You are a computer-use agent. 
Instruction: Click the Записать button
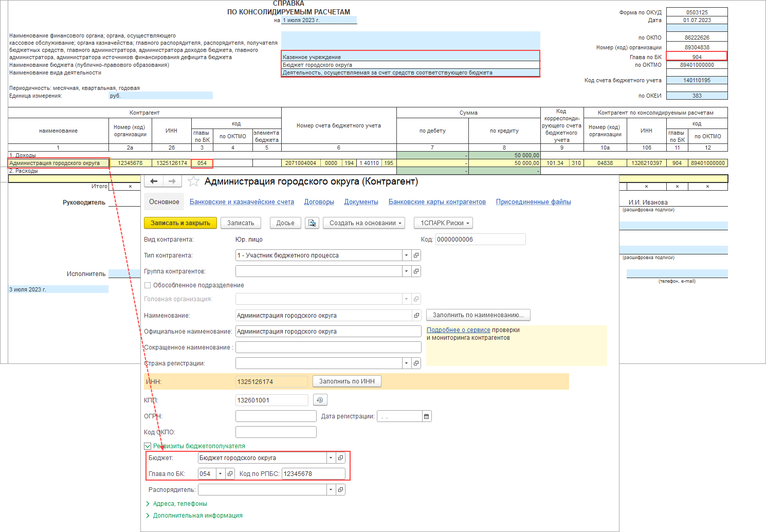click(241, 223)
